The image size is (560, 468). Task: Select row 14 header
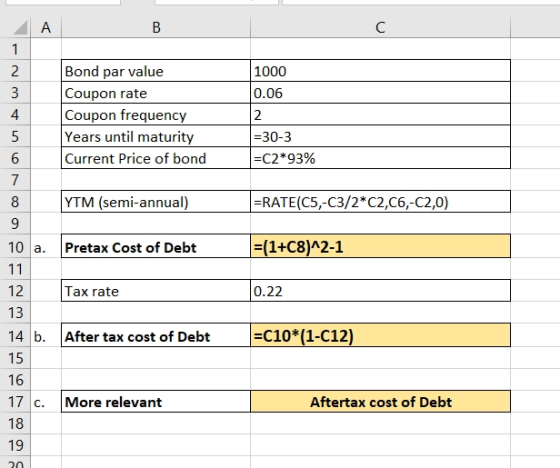(15, 335)
